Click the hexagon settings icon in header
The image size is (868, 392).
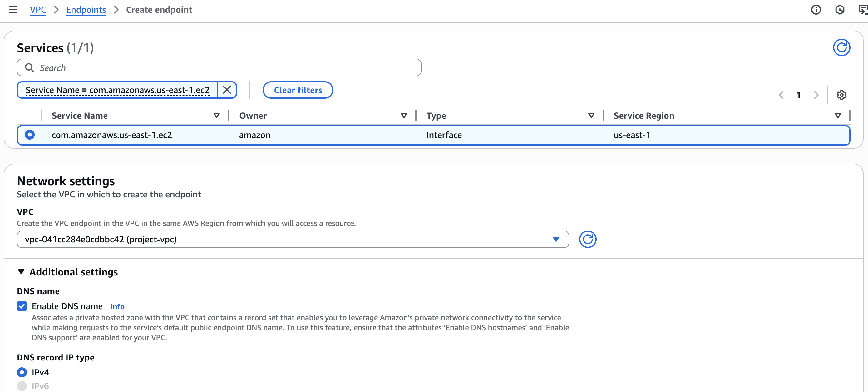[x=839, y=10]
